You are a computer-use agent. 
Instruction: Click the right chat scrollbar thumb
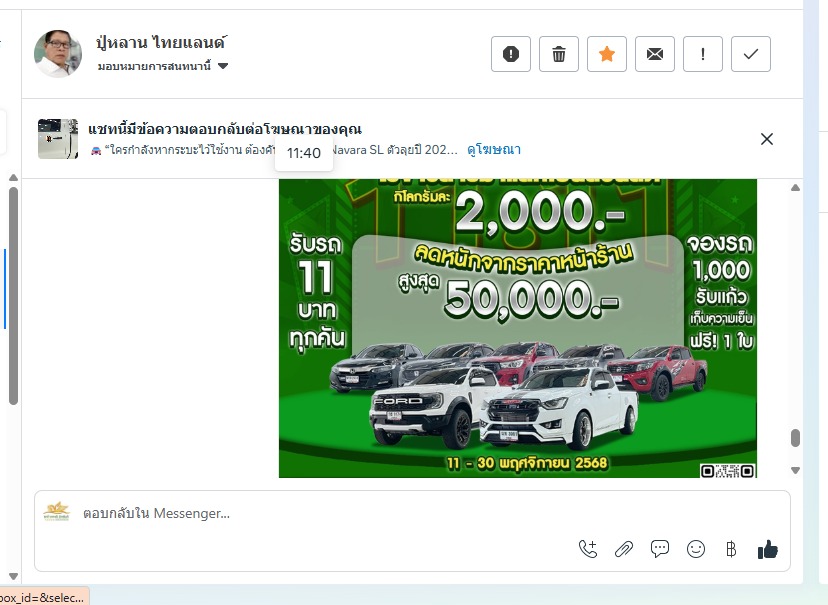795,438
